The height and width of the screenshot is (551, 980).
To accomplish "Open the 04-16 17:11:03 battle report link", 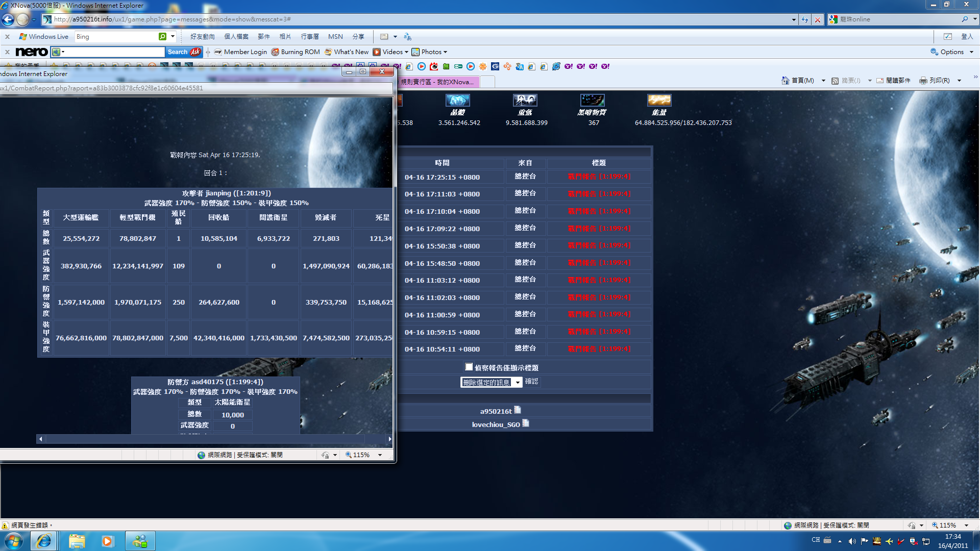I will (x=599, y=194).
